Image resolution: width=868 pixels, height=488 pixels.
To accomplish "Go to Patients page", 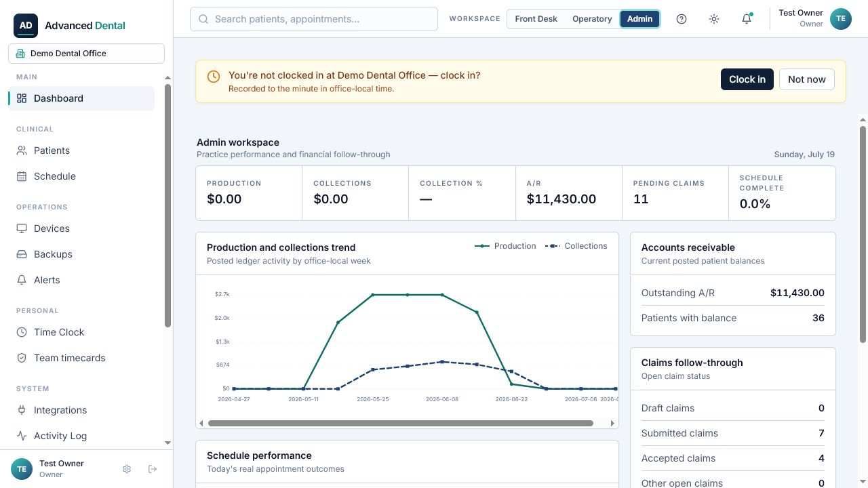I will (81, 150).
